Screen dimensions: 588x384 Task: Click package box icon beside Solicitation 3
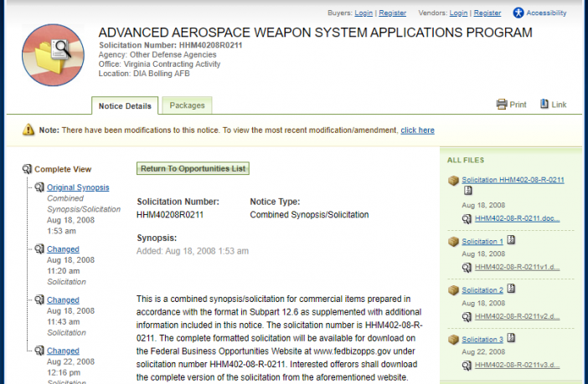pos(453,340)
